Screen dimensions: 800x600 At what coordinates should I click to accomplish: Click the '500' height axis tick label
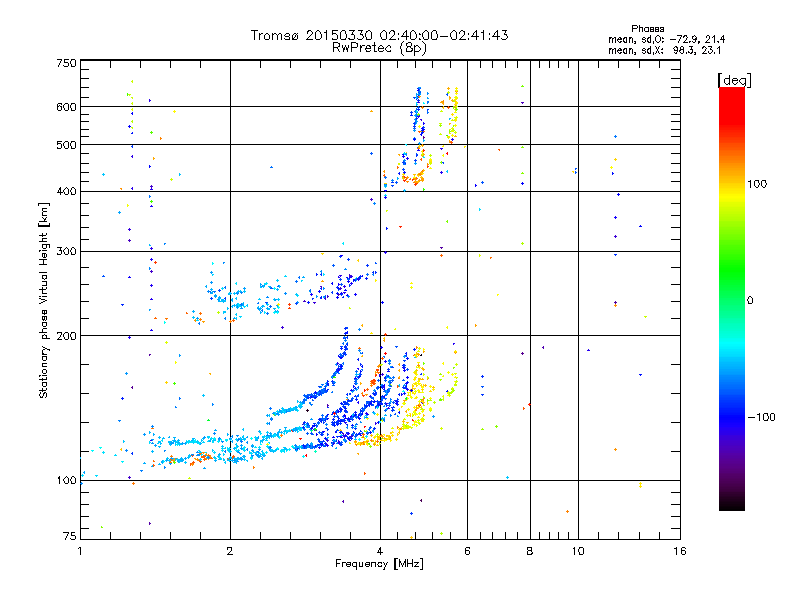coord(67,145)
